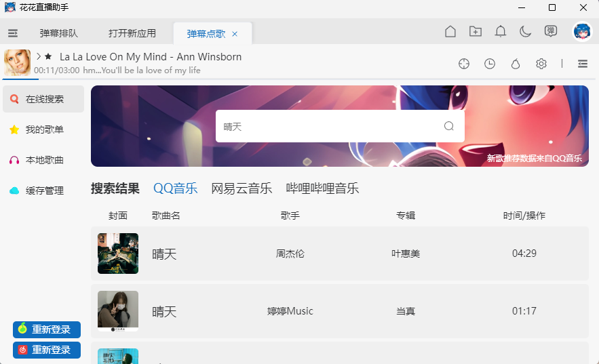This screenshot has width=599, height=364.
Task: Click album name 当真
Action: point(406,311)
